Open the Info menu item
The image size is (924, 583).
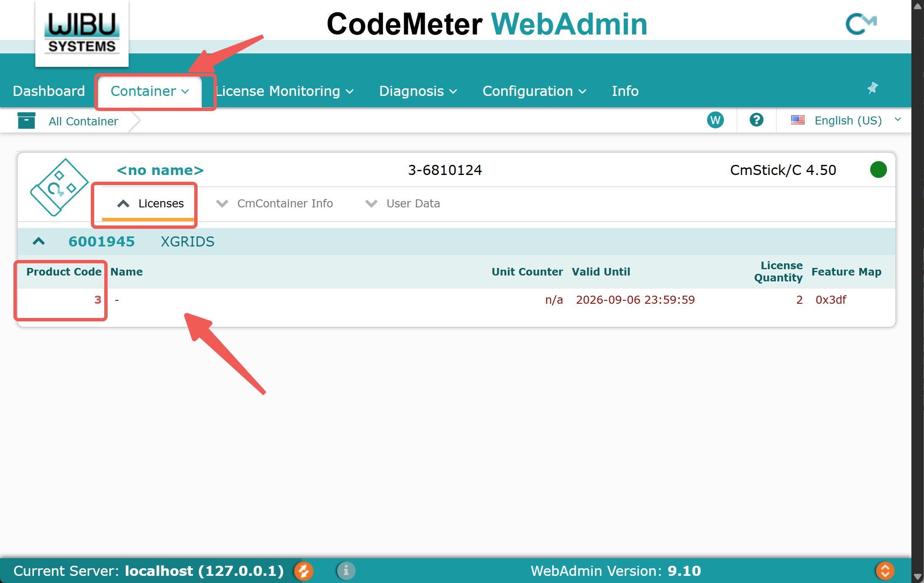[625, 91]
